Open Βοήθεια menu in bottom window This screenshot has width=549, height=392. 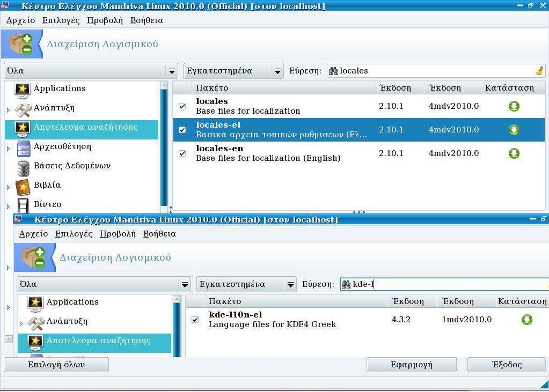(160, 234)
